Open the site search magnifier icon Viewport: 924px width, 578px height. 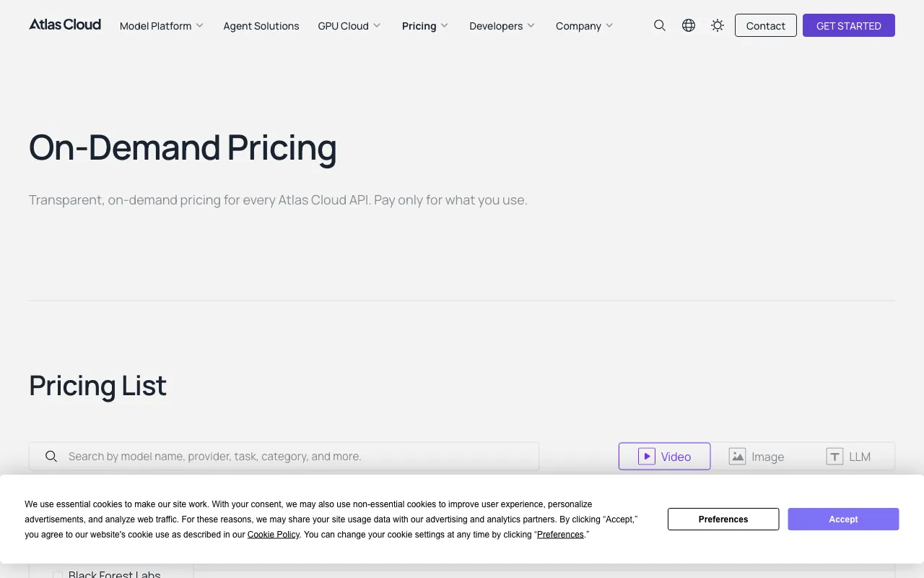[x=660, y=25]
